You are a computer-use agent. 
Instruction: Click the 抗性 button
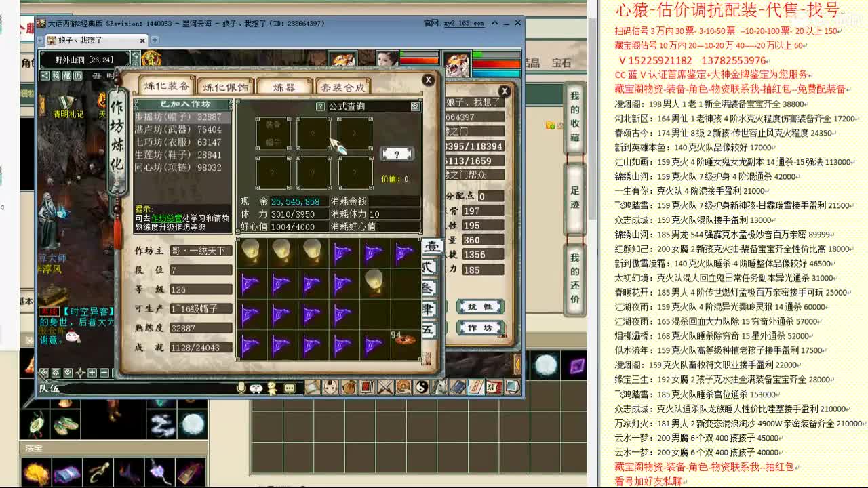point(479,307)
